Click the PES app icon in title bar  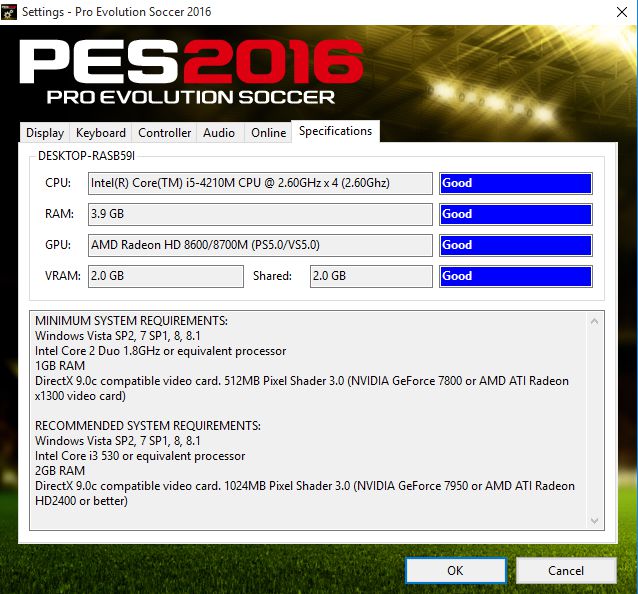(11, 11)
